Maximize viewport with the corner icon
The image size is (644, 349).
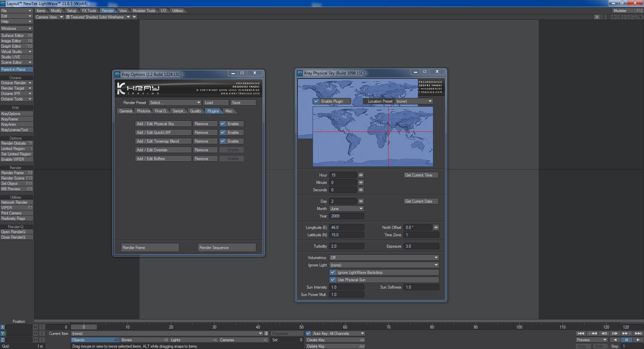click(x=640, y=17)
